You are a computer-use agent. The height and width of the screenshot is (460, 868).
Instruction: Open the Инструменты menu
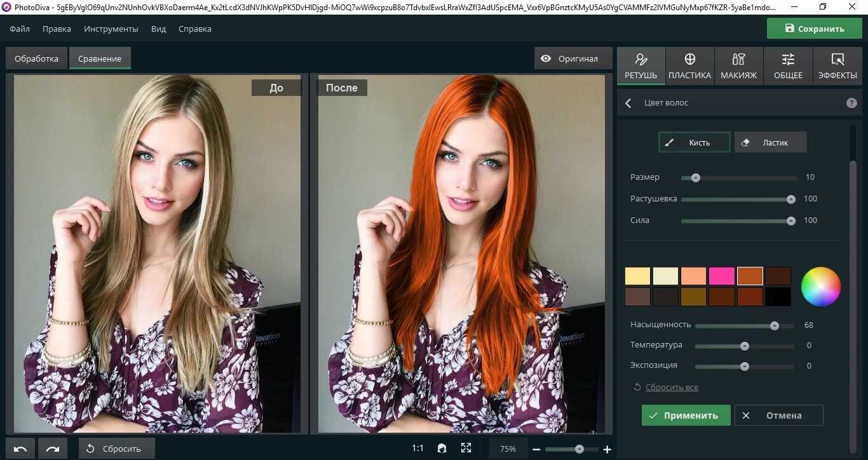coord(111,29)
